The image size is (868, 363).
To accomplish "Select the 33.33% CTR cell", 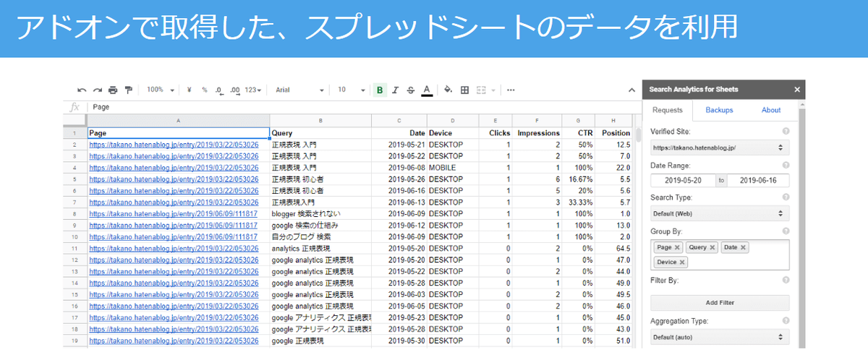I will pyautogui.click(x=578, y=202).
